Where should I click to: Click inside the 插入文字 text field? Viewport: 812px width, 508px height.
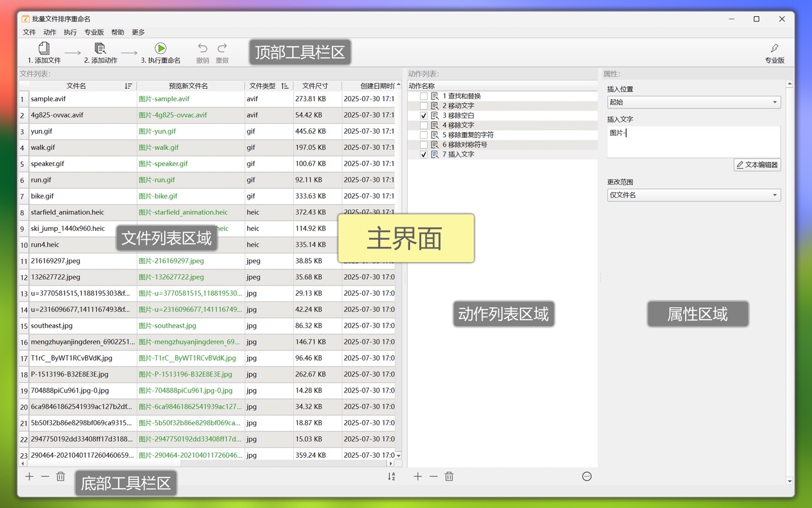click(x=693, y=142)
